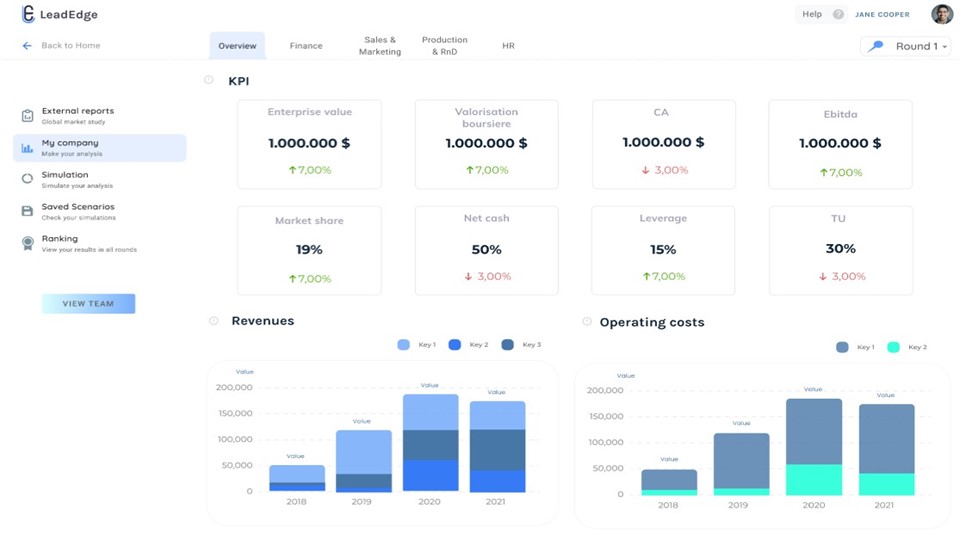This screenshot has height=540, width=960.
Task: Click the Ranking medal icon
Action: point(27,243)
